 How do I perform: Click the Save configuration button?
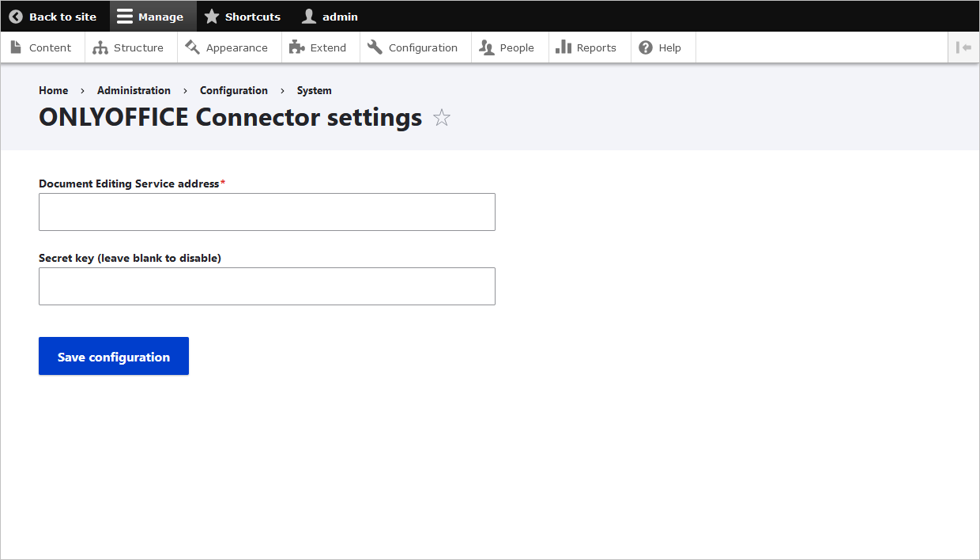pyautogui.click(x=113, y=356)
